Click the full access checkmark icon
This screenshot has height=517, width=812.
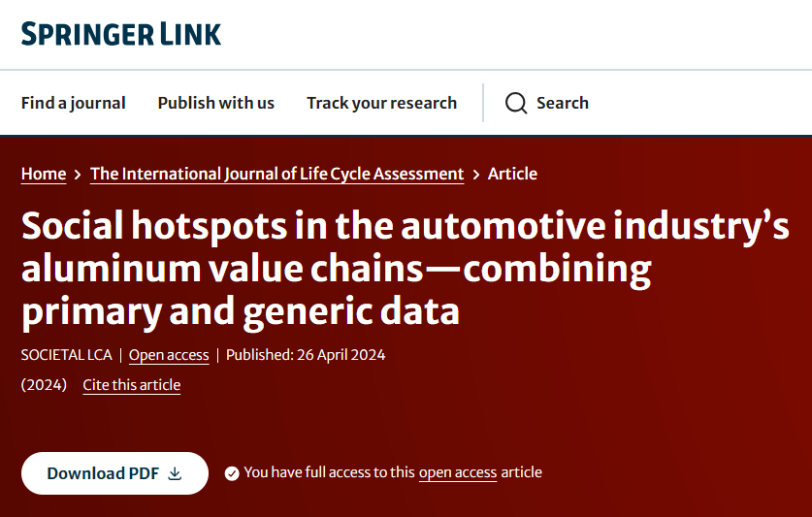pos(232,473)
